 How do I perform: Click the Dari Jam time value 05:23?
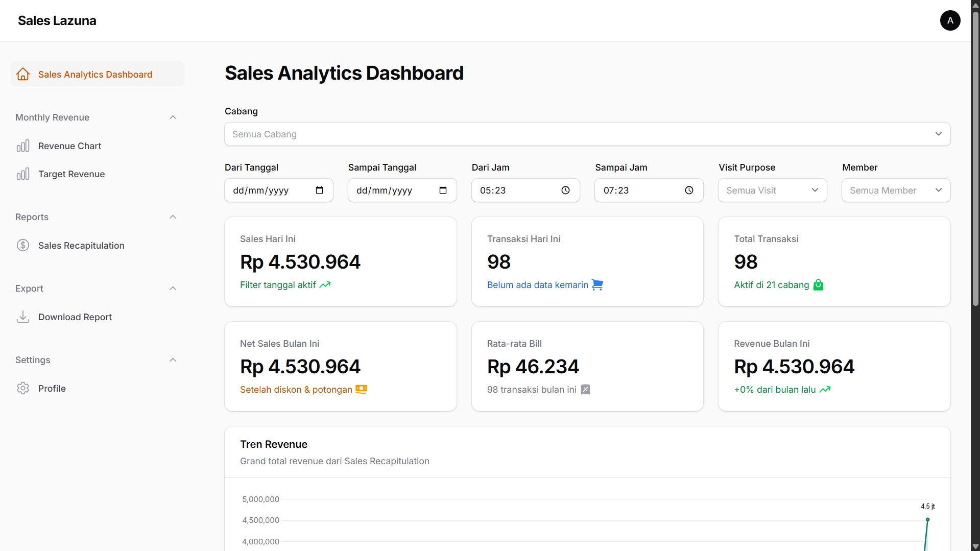[493, 190]
